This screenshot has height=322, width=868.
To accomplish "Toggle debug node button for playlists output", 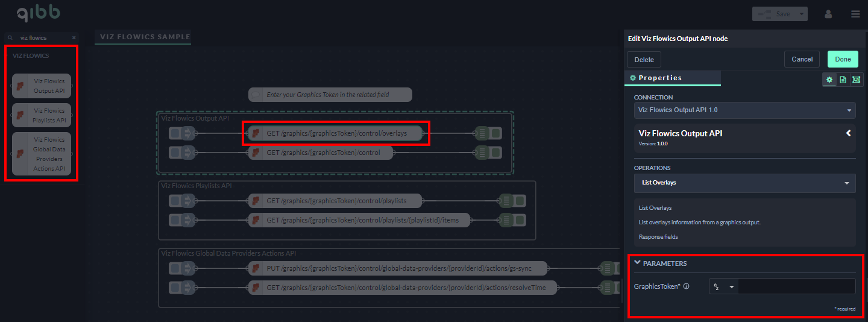I will [x=520, y=201].
